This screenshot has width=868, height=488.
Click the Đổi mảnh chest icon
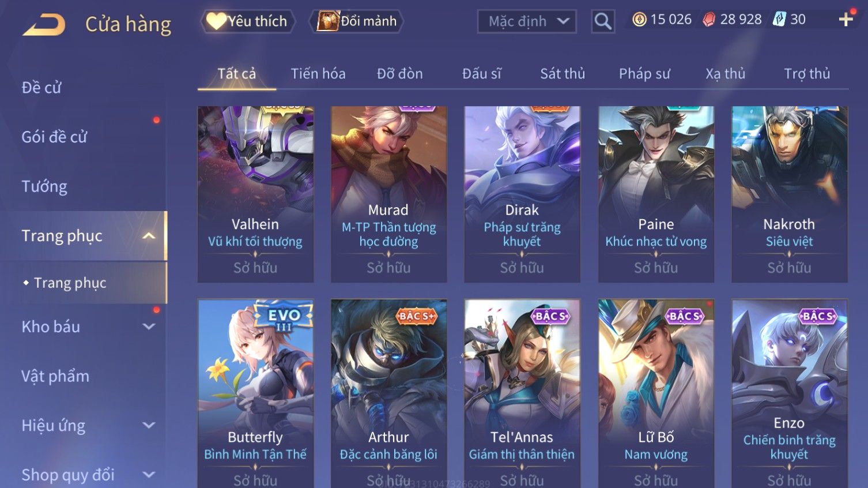tap(327, 21)
